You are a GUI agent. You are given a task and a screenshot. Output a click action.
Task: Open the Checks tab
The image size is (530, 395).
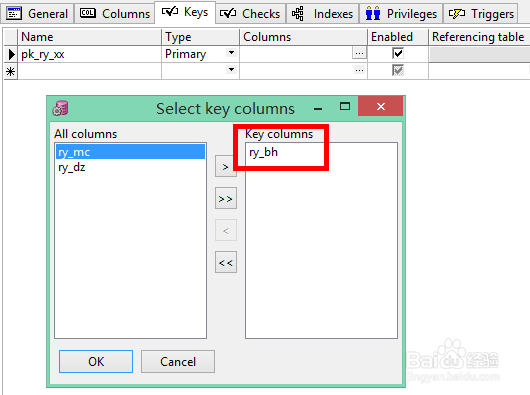pos(250,14)
